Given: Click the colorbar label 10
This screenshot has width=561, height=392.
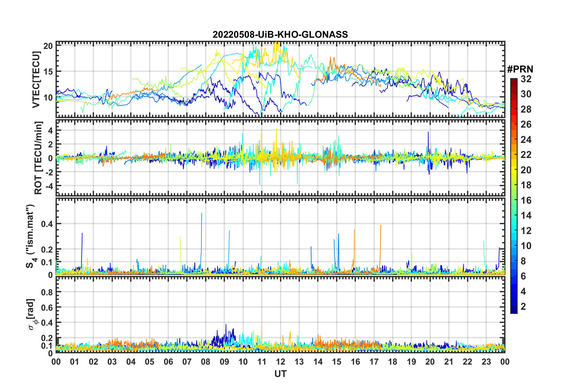Looking at the screenshot, I should [526, 246].
